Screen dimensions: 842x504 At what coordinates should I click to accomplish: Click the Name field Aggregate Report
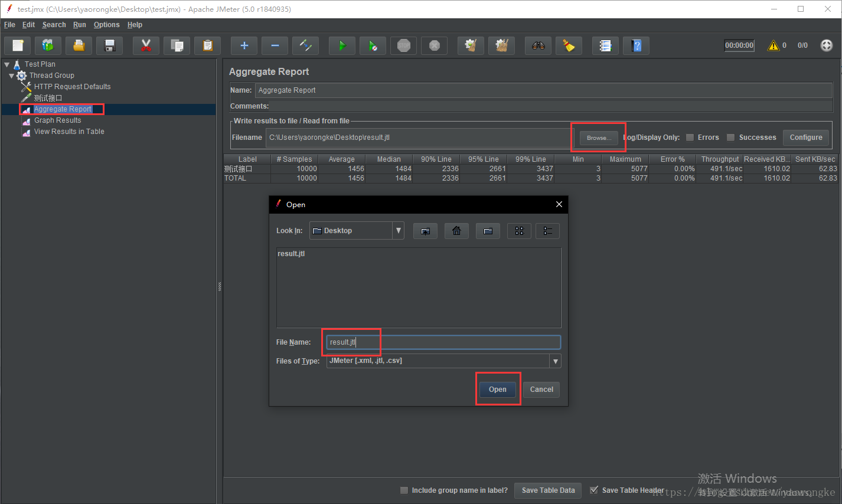(544, 90)
